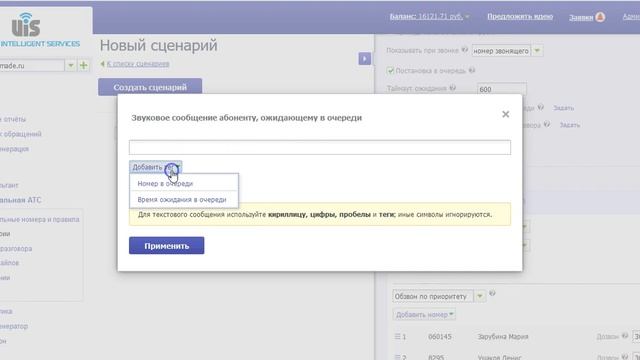Expand the site selector dropdown arrow
Image resolution: width=640 pixels, height=360 pixels.
click(70, 65)
